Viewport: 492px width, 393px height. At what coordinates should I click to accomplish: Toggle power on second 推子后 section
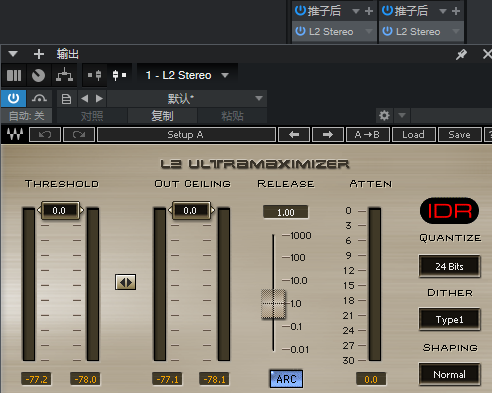coord(387,11)
